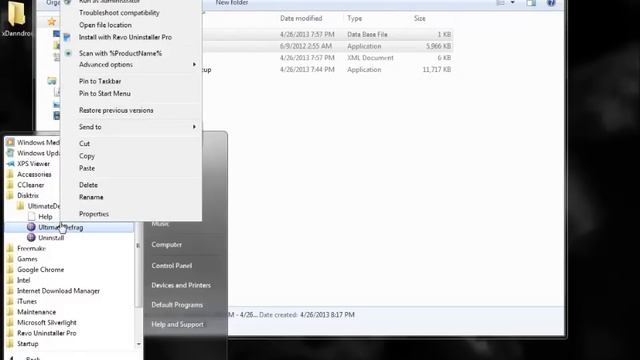Select the Data Base File row
640x360 pixels.
coord(327,34)
